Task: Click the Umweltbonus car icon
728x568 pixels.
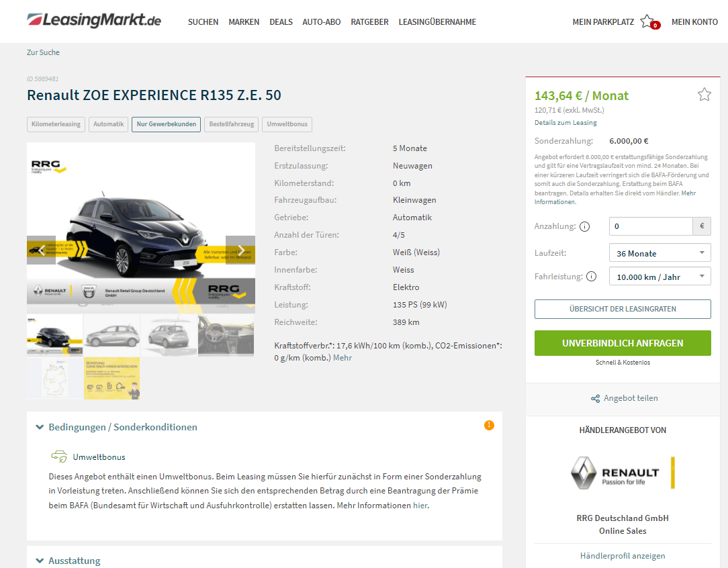Action: pyautogui.click(x=59, y=457)
